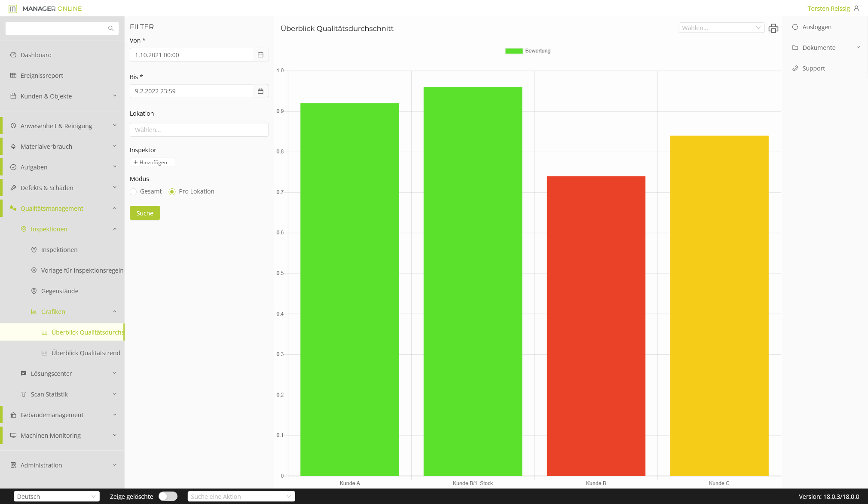The height and width of the screenshot is (504, 868).
Task: Open the Wählen dropdown above chart
Action: (x=721, y=28)
